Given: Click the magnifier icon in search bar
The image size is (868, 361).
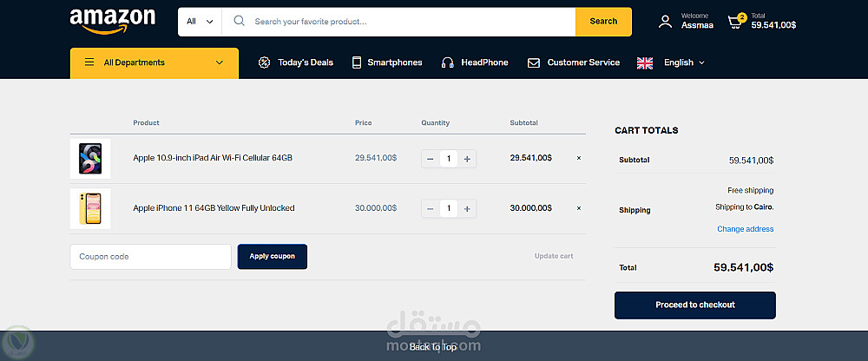Looking at the screenshot, I should [x=240, y=21].
